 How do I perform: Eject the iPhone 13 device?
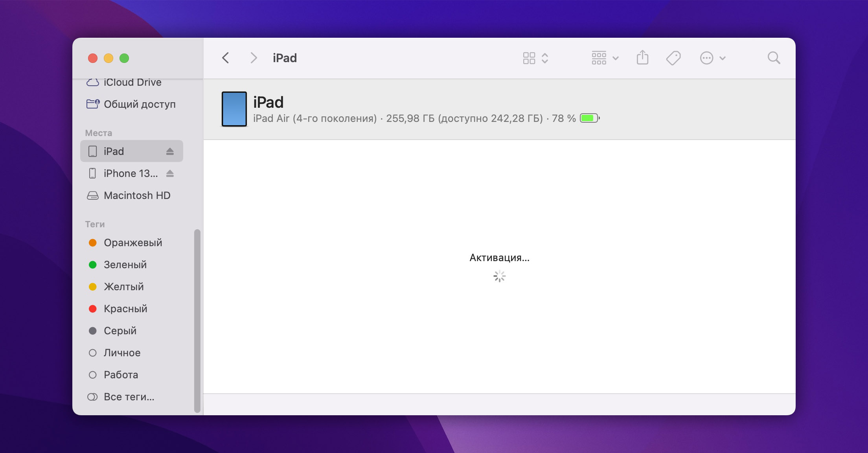click(x=170, y=173)
